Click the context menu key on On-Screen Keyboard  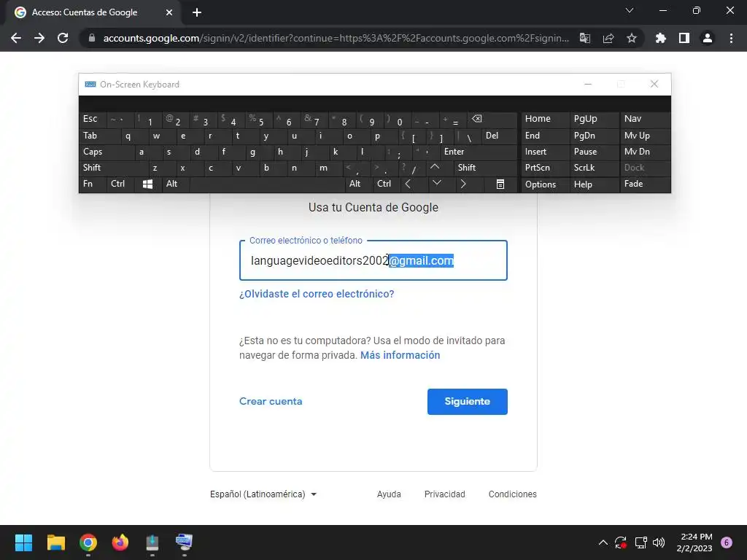pos(500,184)
